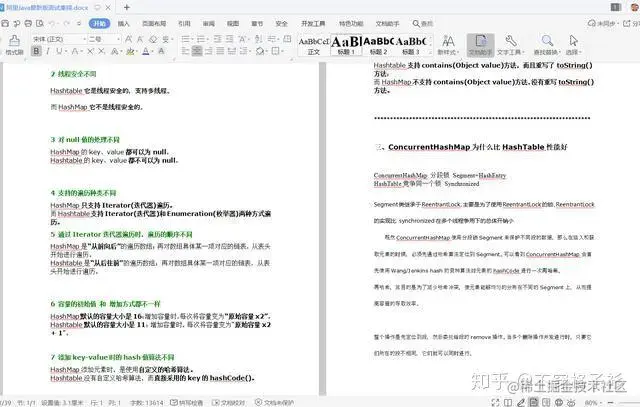Click the Save icon in quick access bar
The width and height of the screenshot is (640, 407).
pyautogui.click(x=5, y=23)
